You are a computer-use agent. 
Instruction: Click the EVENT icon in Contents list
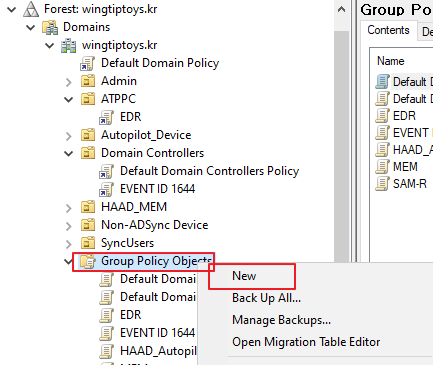pos(382,133)
